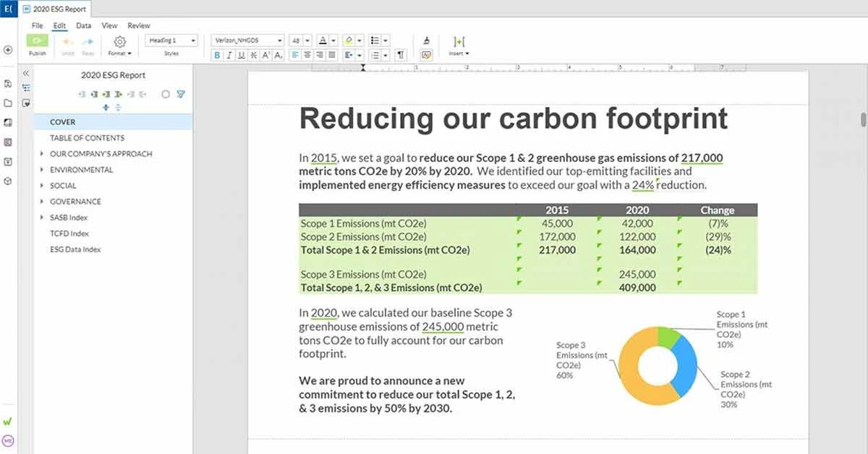This screenshot has height=454, width=868.
Task: Open the Verizon_NHGDS font dropdown
Action: coord(246,40)
